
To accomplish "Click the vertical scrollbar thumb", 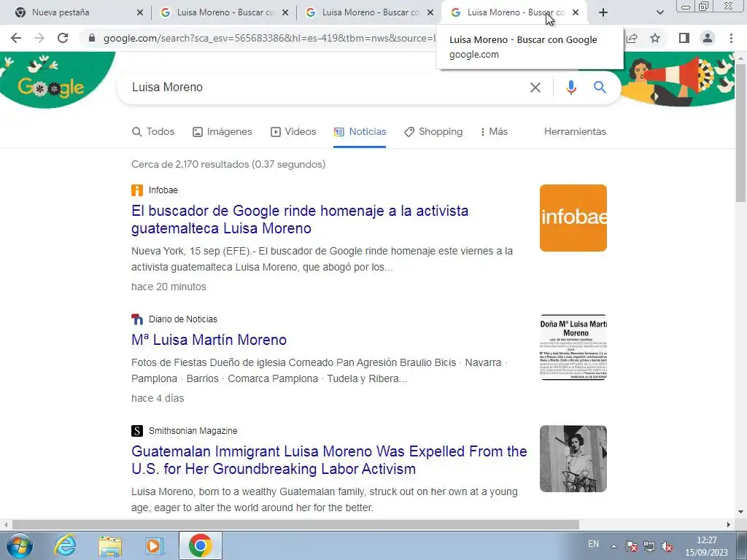I will tap(741, 133).
